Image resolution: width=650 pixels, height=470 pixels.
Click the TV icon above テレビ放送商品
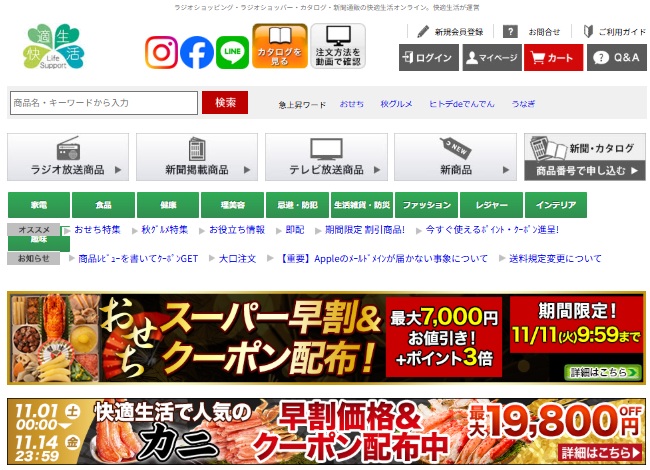tap(326, 149)
